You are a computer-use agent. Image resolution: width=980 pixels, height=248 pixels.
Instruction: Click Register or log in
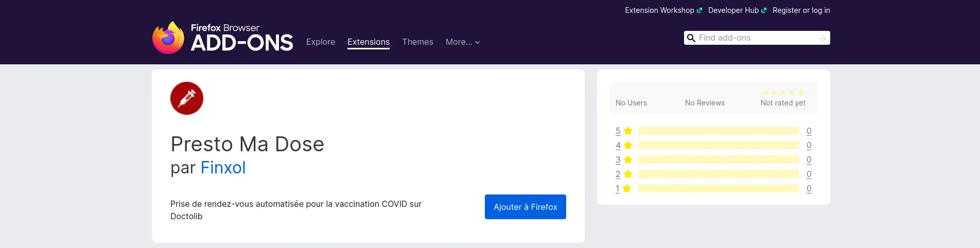coord(801,10)
